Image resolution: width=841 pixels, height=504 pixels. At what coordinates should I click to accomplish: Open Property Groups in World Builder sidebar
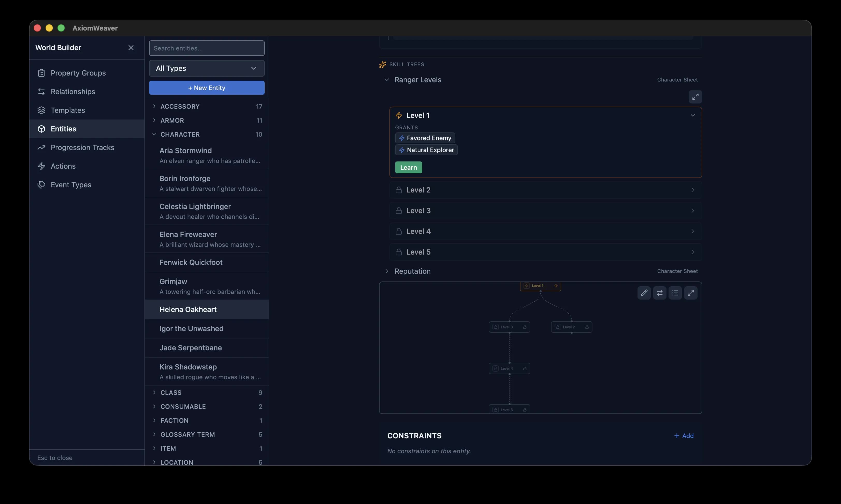78,73
